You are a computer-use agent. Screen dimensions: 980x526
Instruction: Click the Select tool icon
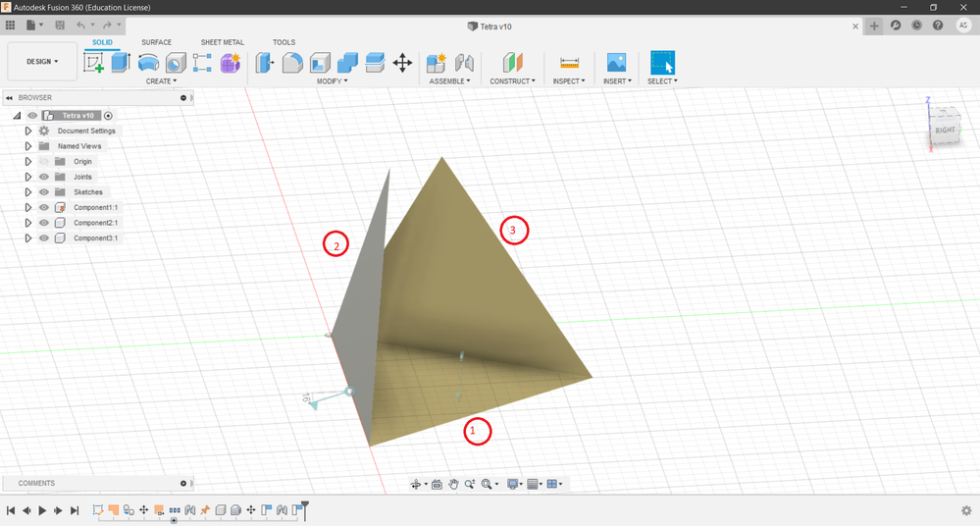662,63
